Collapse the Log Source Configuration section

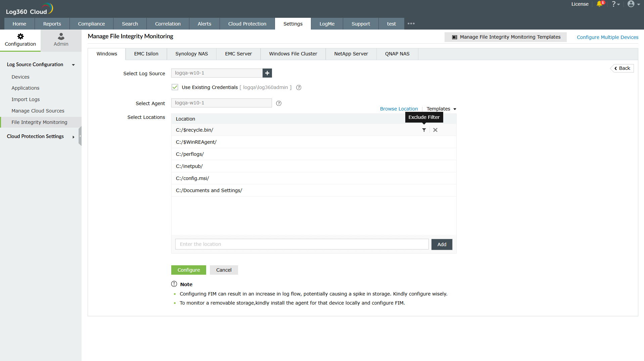(73, 64)
